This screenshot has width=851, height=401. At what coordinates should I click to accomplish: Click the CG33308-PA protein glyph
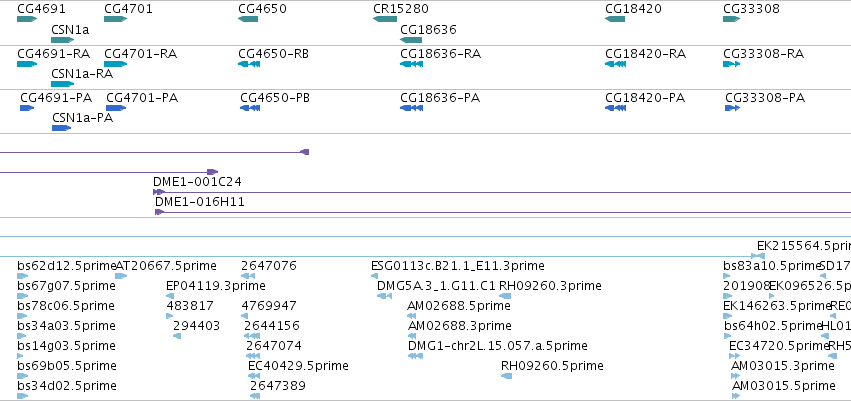tap(732, 108)
